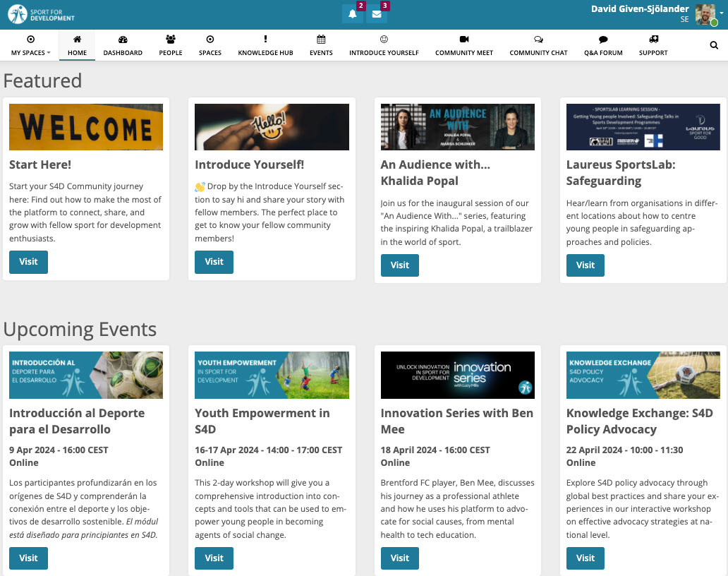The width and height of the screenshot is (728, 576).
Task: Click the Upcoming Events heading
Action: tap(80, 330)
